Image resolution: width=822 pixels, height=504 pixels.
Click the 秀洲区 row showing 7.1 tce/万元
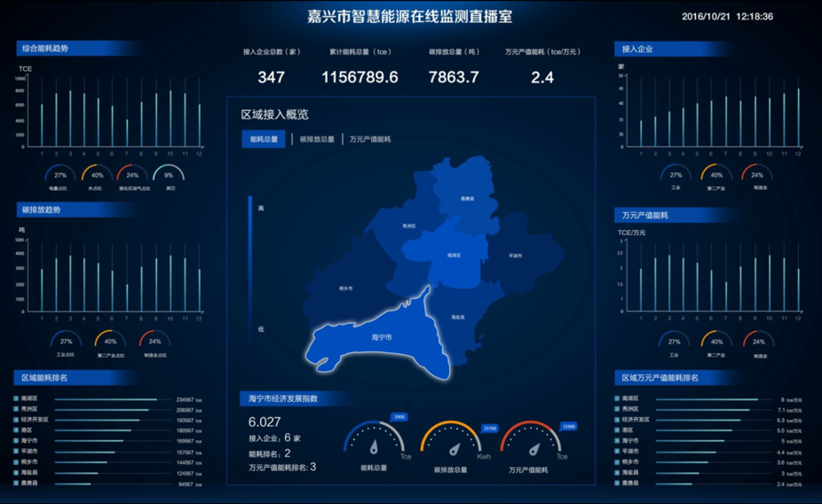[x=708, y=410]
